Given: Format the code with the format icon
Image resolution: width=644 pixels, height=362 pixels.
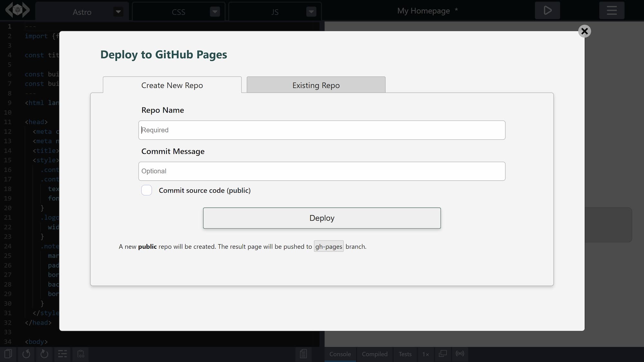Looking at the screenshot, I should pos(62,354).
